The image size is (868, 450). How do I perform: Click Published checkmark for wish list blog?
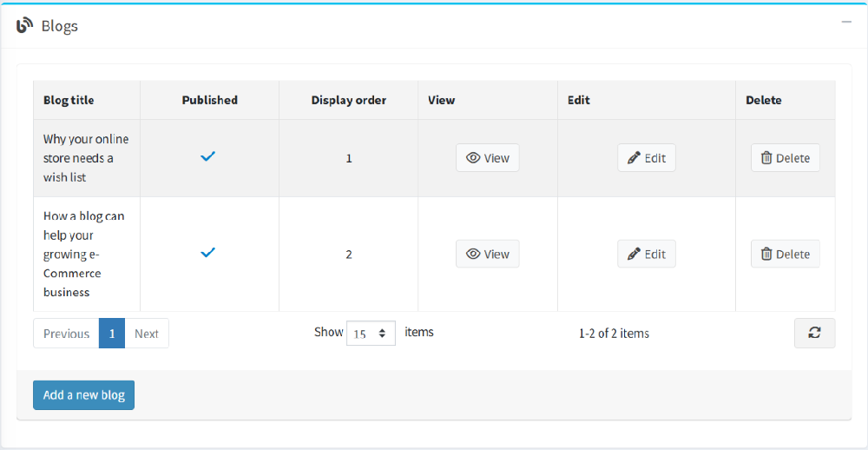click(x=208, y=156)
